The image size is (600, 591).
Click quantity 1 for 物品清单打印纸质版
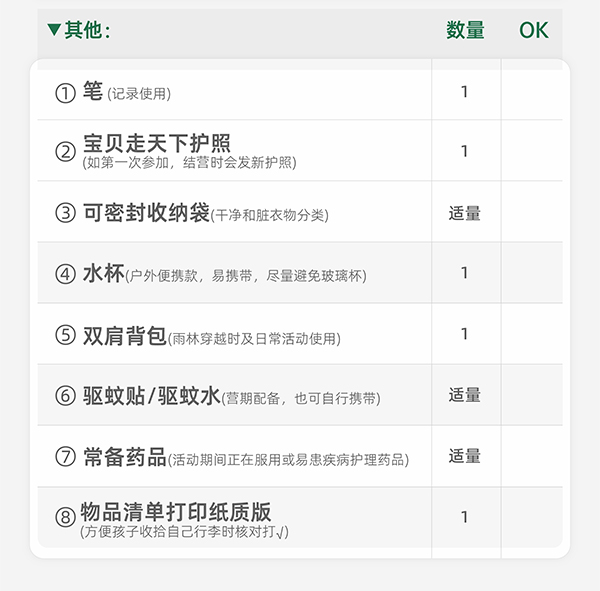click(x=465, y=517)
